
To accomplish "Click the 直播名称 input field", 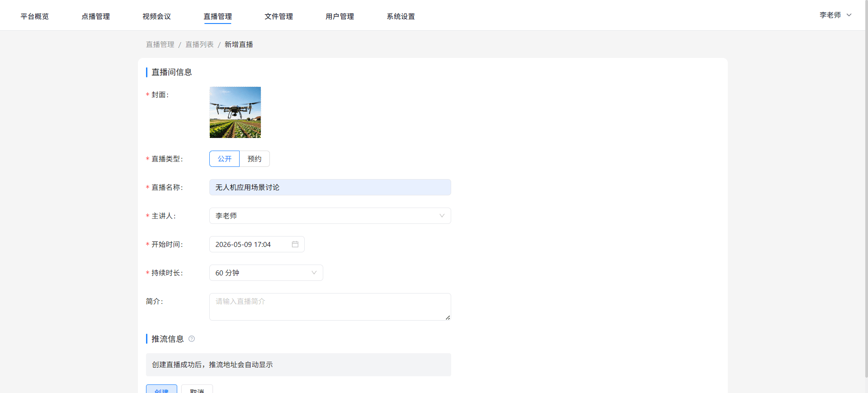I will [330, 187].
